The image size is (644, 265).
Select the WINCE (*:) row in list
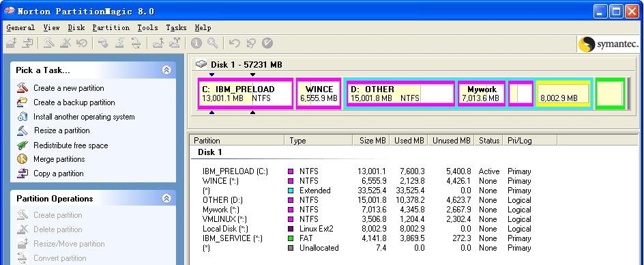click(x=367, y=180)
